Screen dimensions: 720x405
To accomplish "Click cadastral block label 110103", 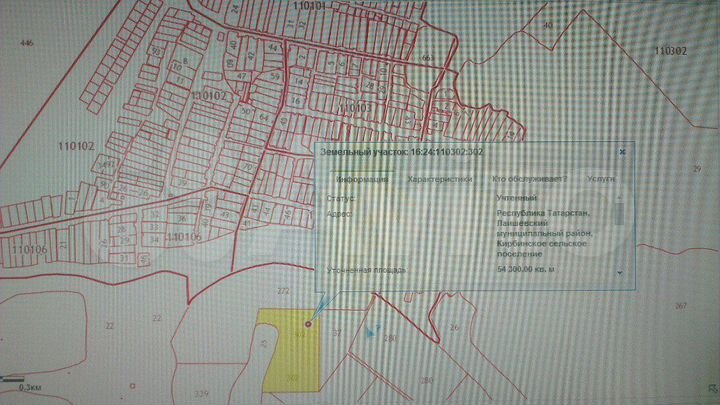I will 355,108.
